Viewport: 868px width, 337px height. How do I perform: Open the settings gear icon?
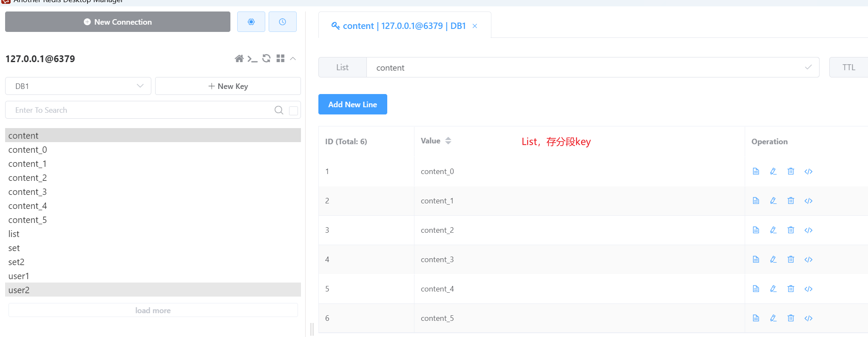coord(251,22)
